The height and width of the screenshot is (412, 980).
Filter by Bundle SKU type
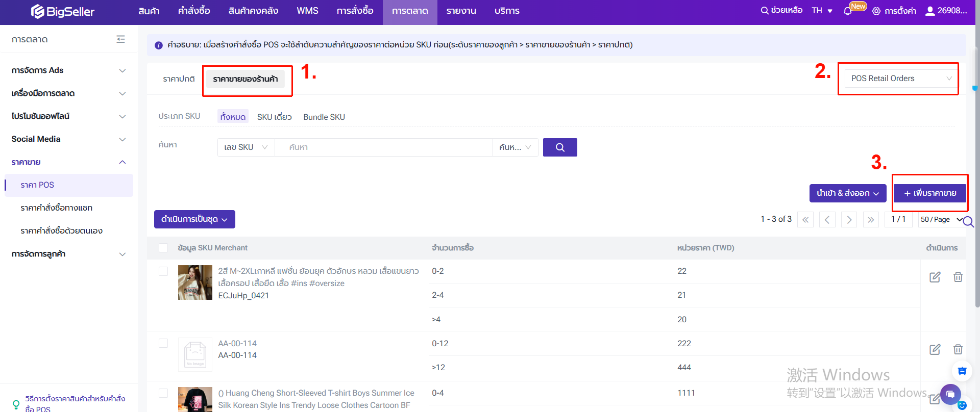(x=324, y=117)
